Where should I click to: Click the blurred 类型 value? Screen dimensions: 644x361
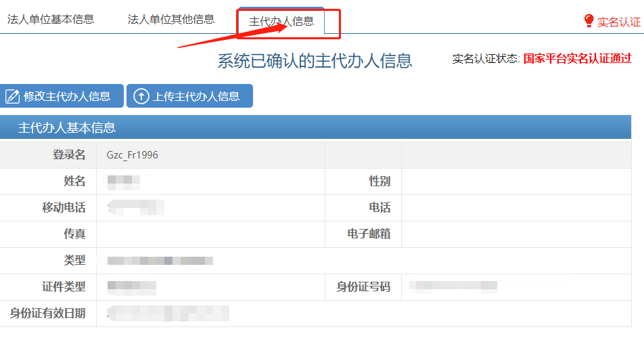click(x=160, y=260)
